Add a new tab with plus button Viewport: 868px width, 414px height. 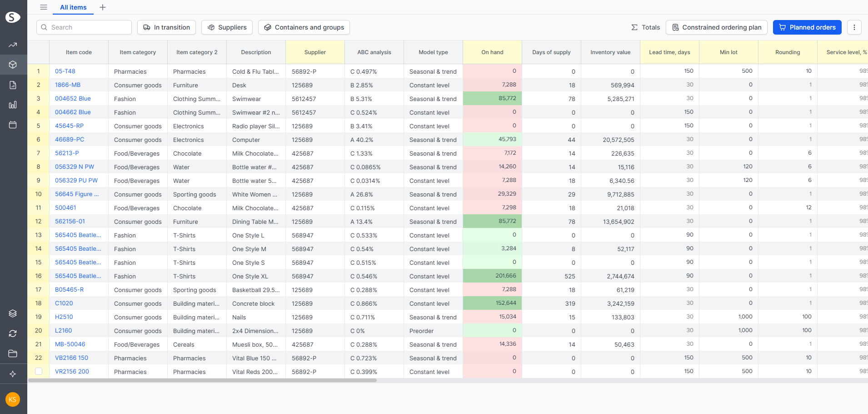tap(103, 7)
